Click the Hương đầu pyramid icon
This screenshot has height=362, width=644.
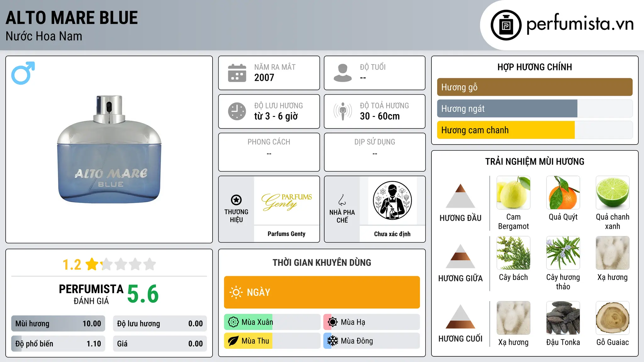tap(460, 196)
